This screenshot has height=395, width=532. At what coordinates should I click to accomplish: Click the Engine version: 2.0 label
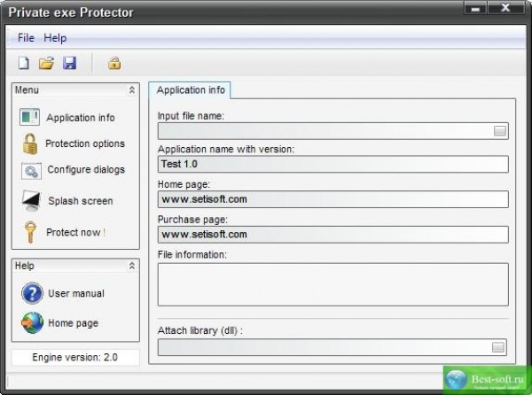pyautogui.click(x=75, y=358)
